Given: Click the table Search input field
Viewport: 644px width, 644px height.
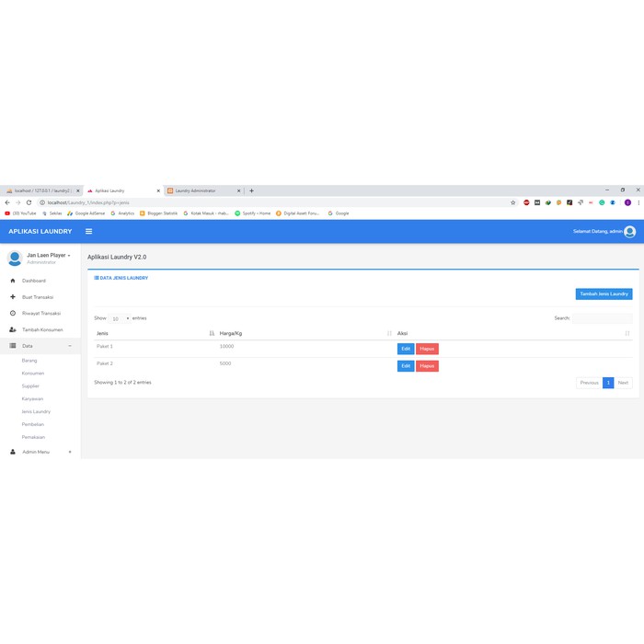Looking at the screenshot, I should tap(602, 318).
